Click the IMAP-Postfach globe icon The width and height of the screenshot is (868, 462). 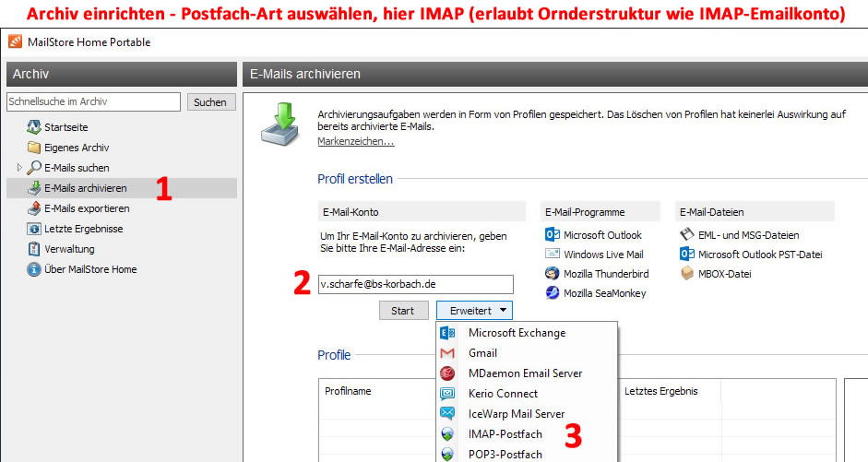click(447, 433)
